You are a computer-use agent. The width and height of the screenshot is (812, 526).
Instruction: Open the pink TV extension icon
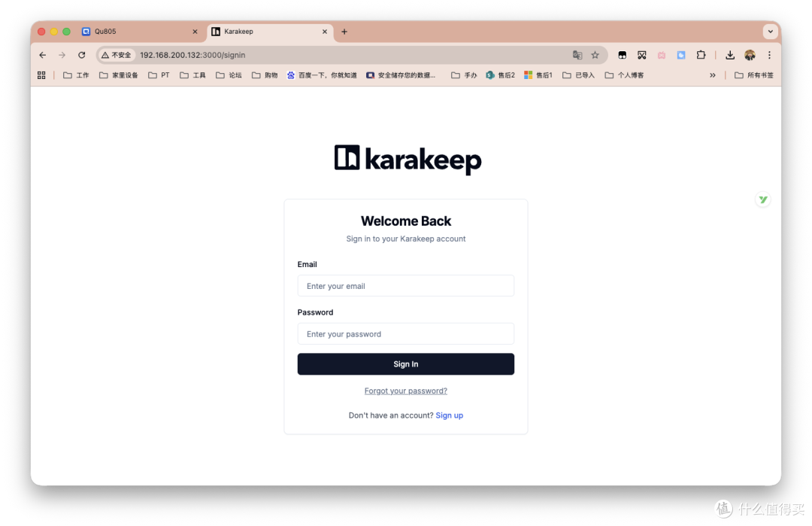(x=662, y=55)
